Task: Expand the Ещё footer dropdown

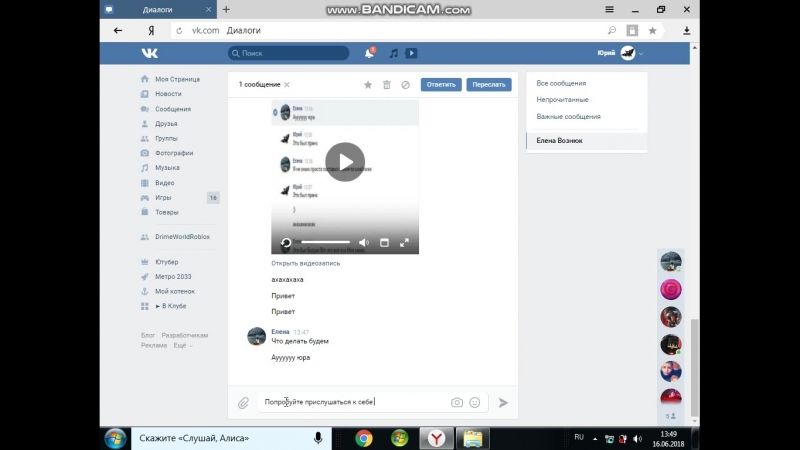Action: pyautogui.click(x=183, y=345)
